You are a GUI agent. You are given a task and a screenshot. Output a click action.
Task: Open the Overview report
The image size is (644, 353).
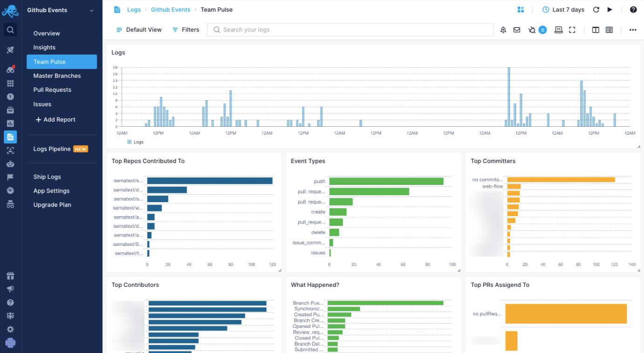click(47, 34)
